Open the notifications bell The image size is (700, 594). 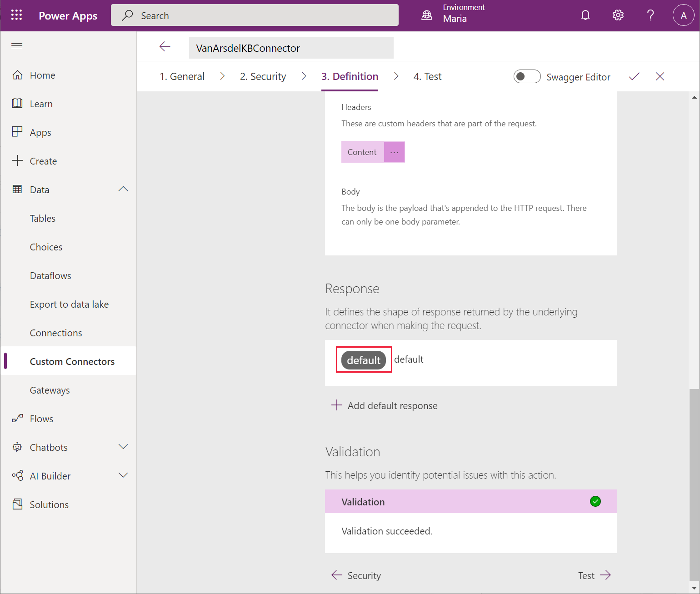(585, 15)
